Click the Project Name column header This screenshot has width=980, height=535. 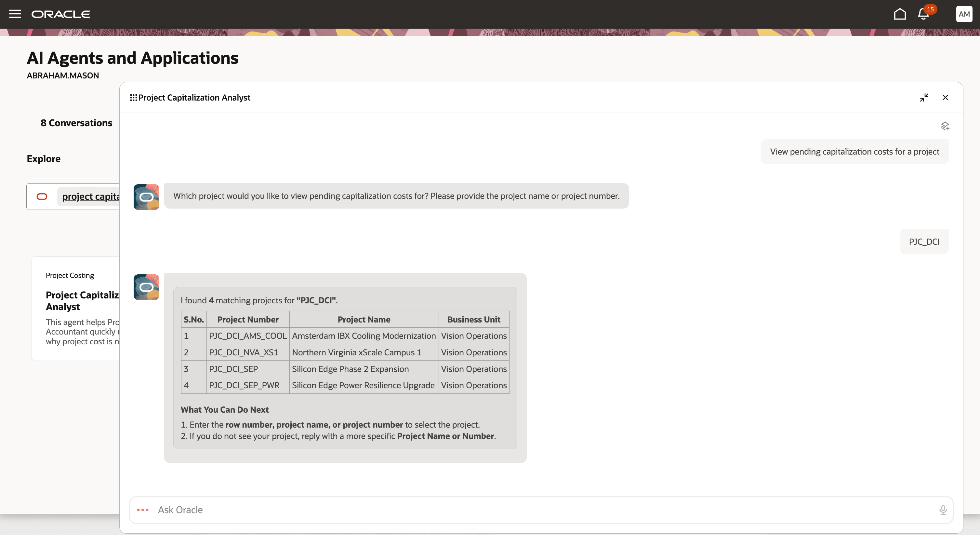coord(364,320)
